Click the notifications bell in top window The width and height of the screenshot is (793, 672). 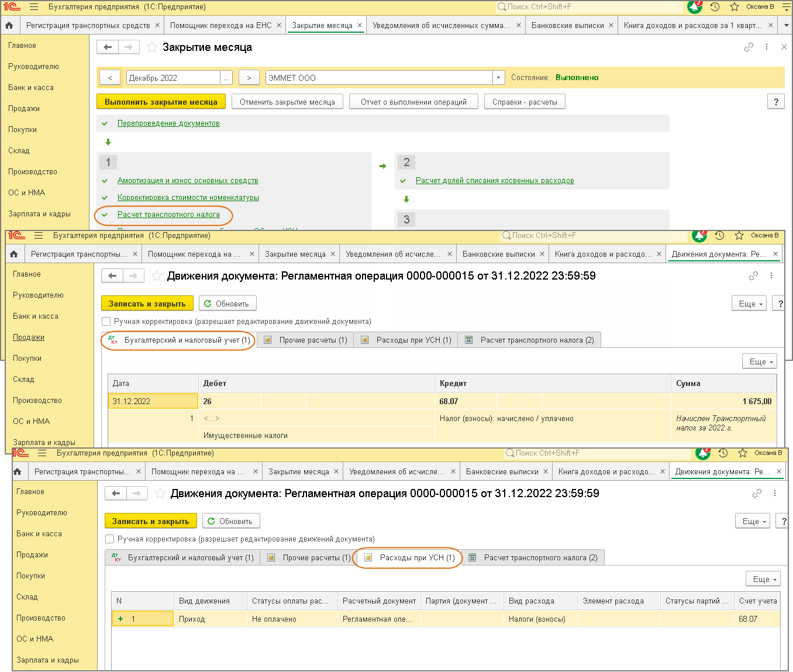[x=695, y=7]
